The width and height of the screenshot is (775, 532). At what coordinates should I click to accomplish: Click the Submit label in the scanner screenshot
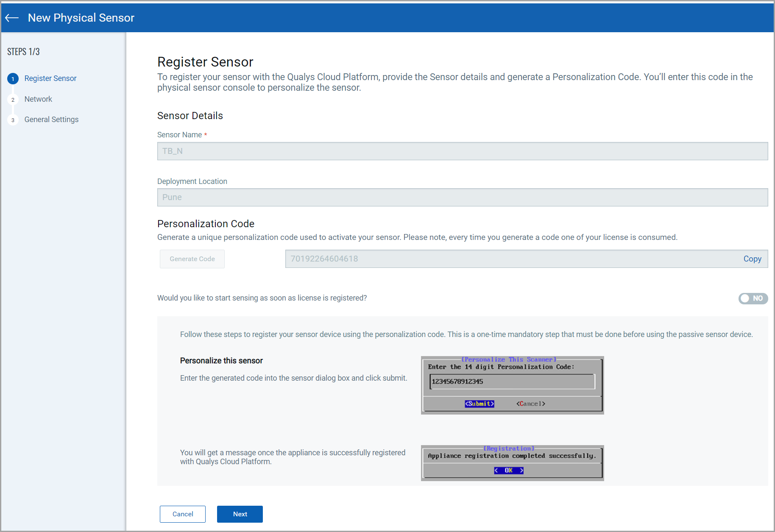point(479,404)
